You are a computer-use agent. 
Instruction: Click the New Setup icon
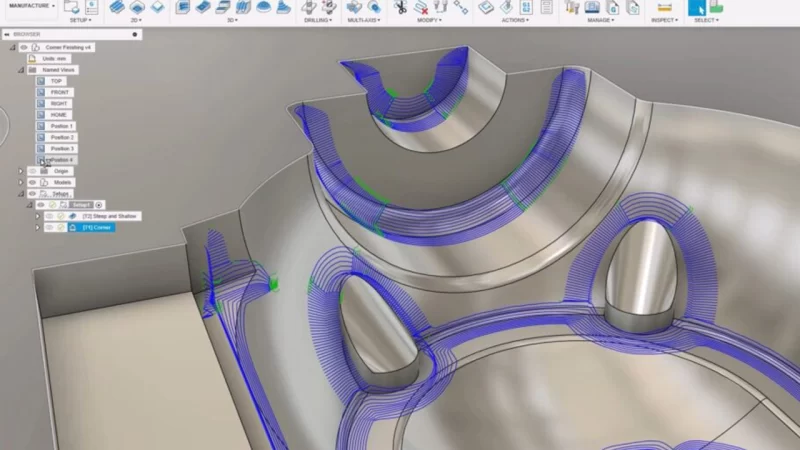[x=71, y=7]
